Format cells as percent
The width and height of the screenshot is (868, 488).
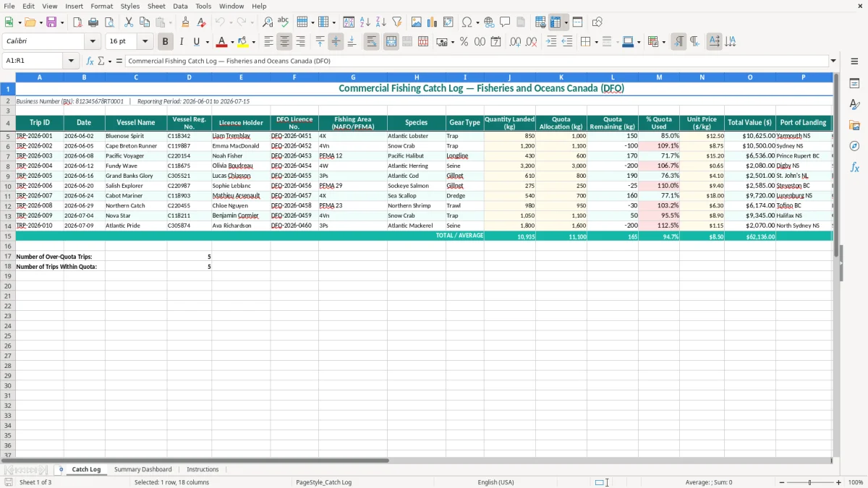coord(464,42)
